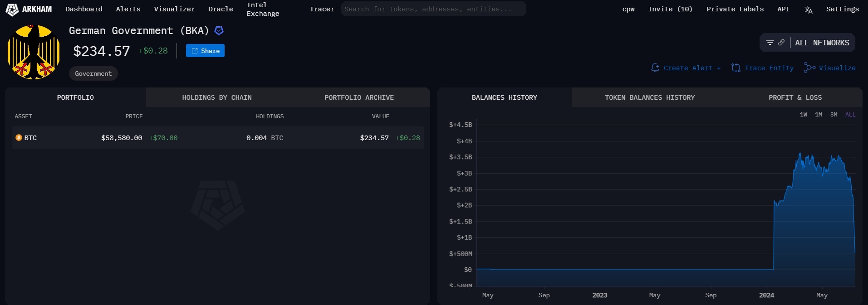Click the BTC asset name

pos(30,138)
